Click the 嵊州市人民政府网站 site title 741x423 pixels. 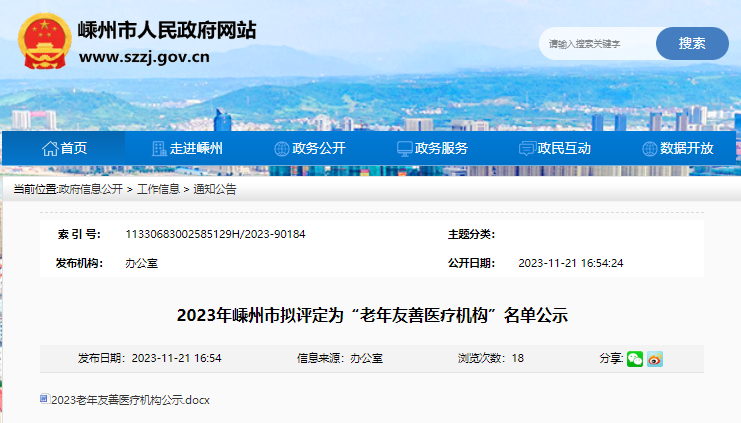pyautogui.click(x=167, y=30)
